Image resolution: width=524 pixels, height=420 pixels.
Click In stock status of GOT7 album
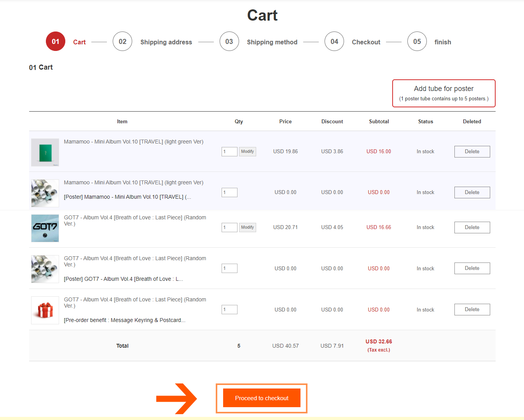point(425,227)
